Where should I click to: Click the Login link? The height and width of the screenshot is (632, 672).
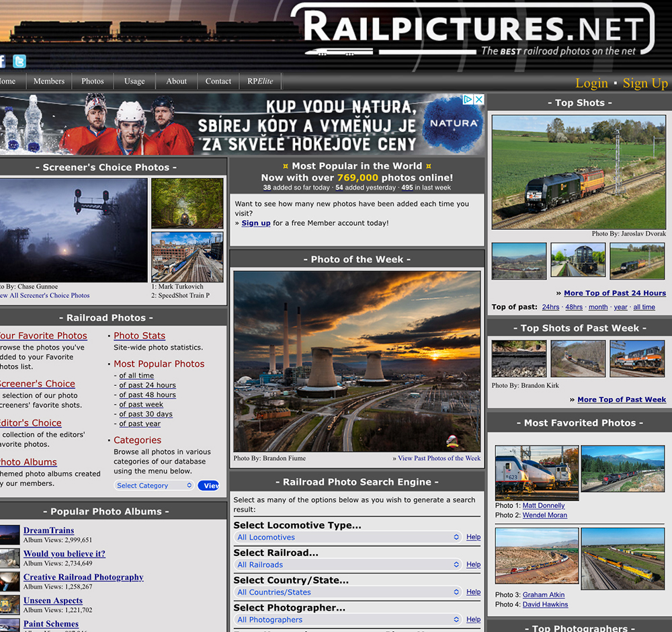point(591,83)
